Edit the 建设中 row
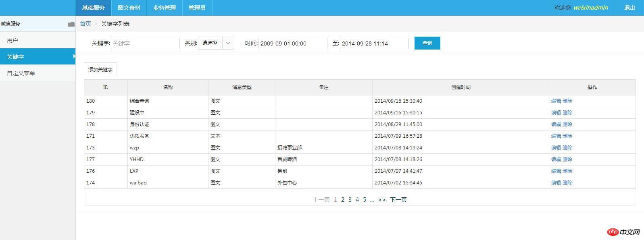Image resolution: width=644 pixels, height=240 pixels. [x=556, y=113]
